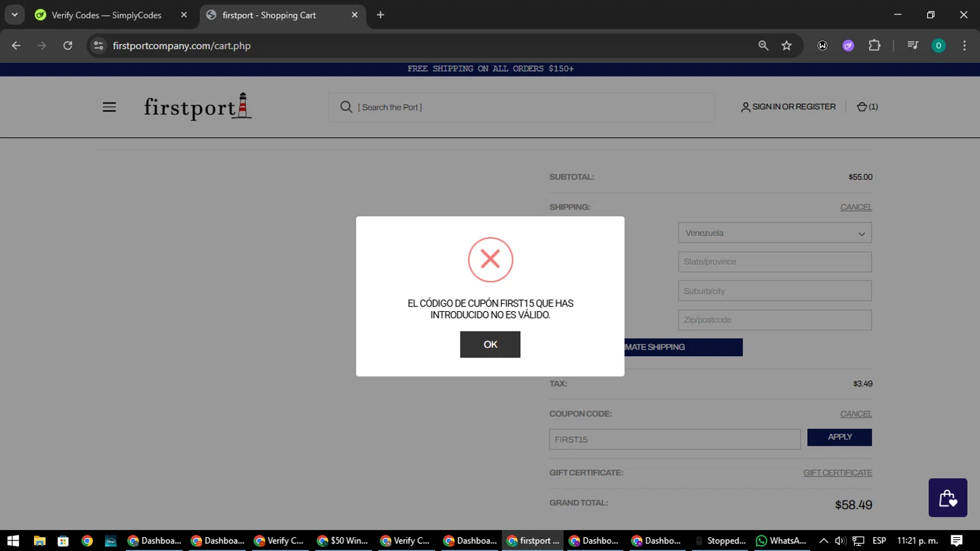The height and width of the screenshot is (551, 980).
Task: Open the volume control in system tray
Action: 840,541
